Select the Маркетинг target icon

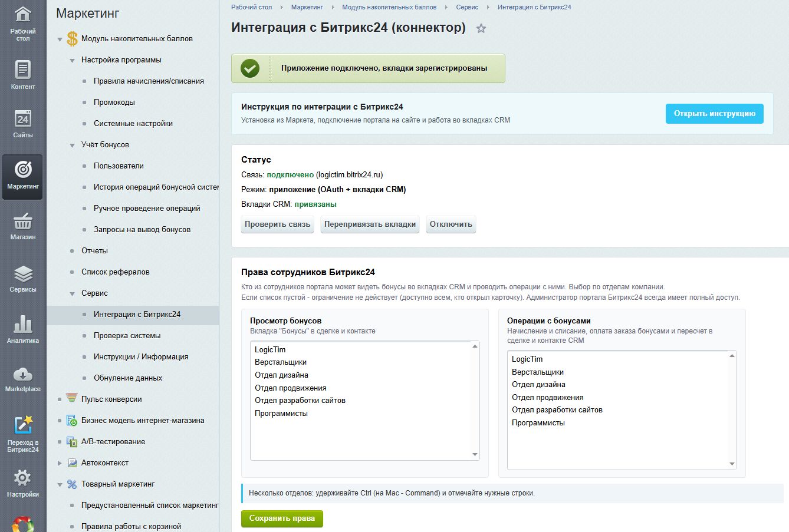(23, 170)
